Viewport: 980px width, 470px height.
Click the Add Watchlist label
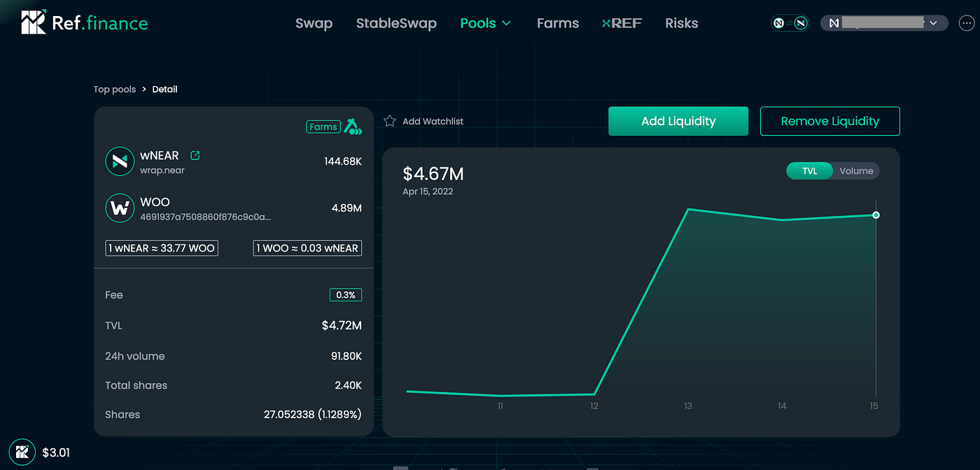point(433,121)
